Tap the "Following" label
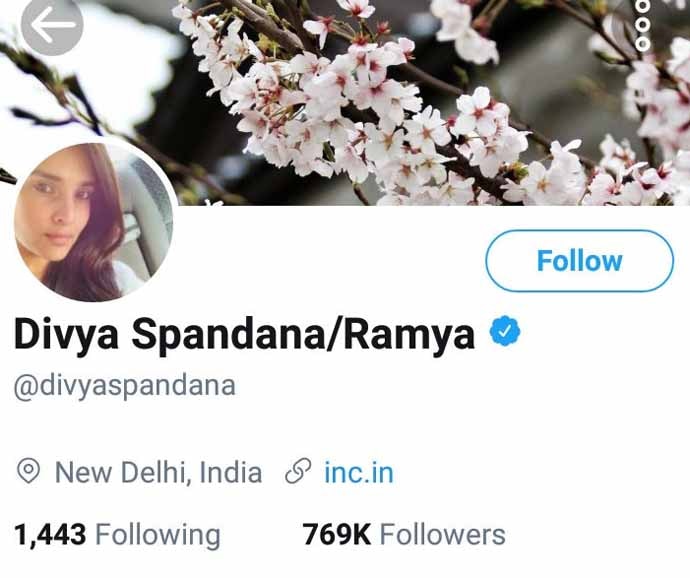This screenshot has width=690, height=578. pos(157,535)
